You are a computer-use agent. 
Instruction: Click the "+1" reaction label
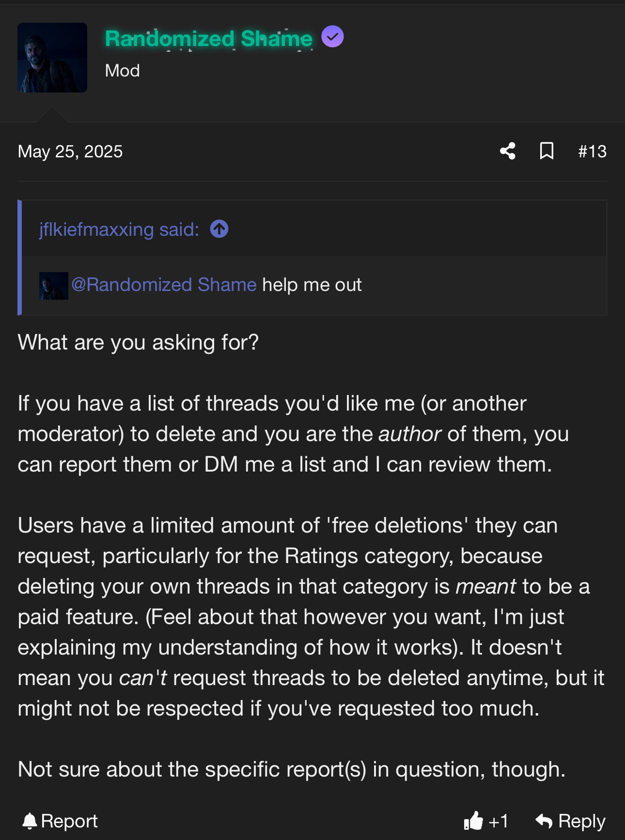pyautogui.click(x=499, y=822)
